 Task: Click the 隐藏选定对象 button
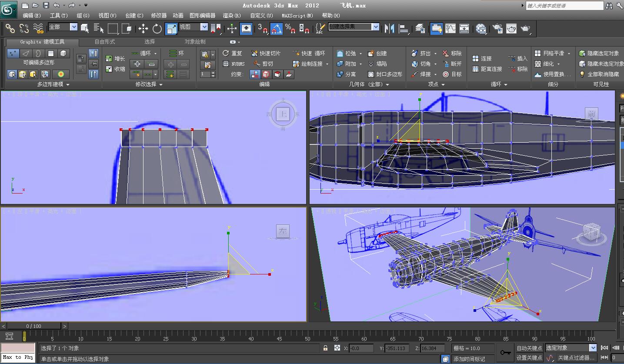click(599, 53)
